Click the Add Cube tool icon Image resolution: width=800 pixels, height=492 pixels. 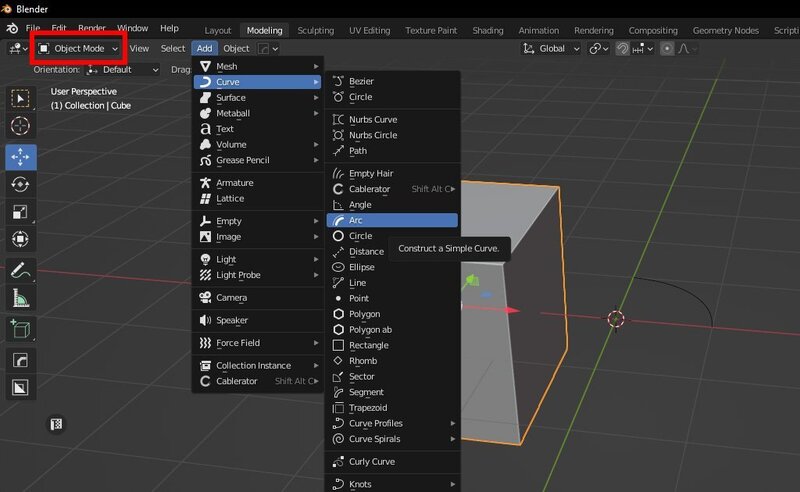point(21,329)
